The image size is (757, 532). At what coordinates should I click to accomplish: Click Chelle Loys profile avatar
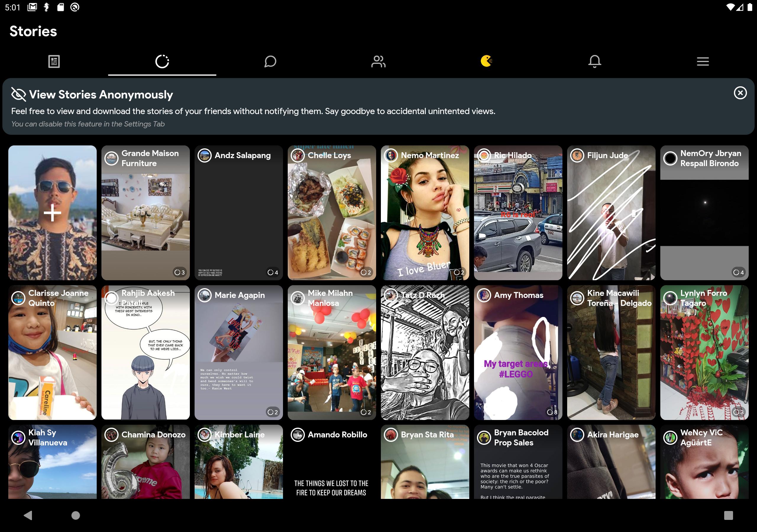point(298,155)
